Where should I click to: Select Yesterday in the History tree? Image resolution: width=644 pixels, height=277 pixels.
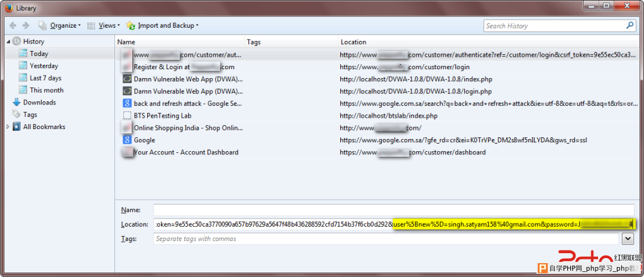tap(44, 65)
